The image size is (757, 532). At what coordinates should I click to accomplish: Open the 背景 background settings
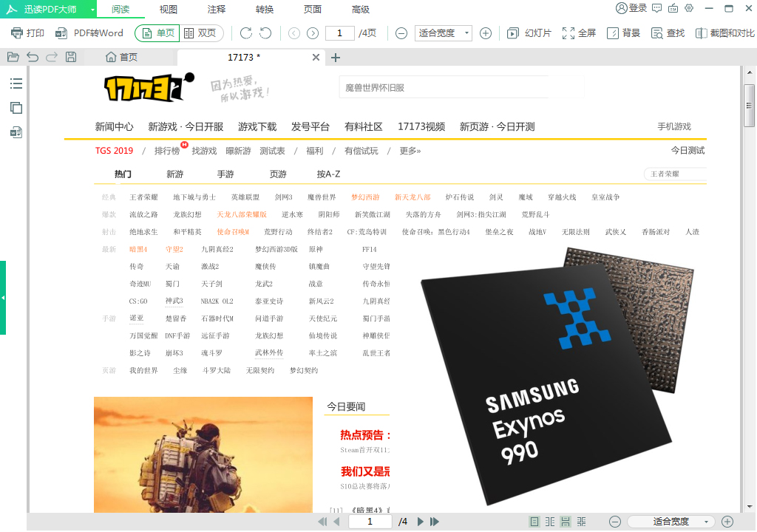coord(625,33)
